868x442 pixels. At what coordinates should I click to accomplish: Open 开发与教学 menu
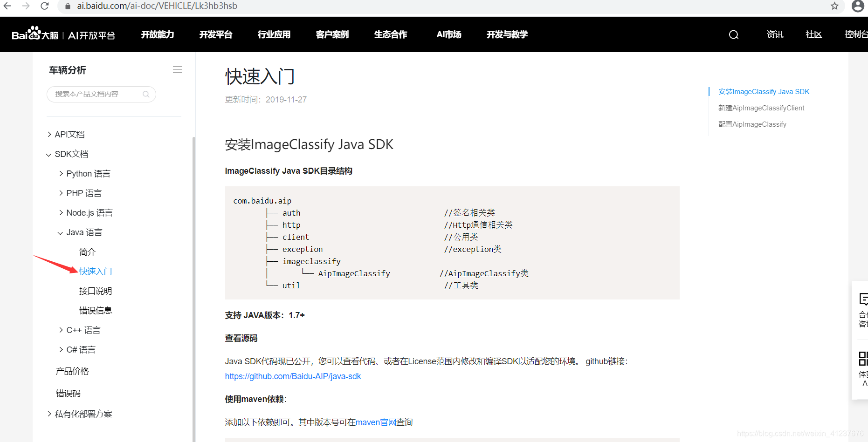507,34
